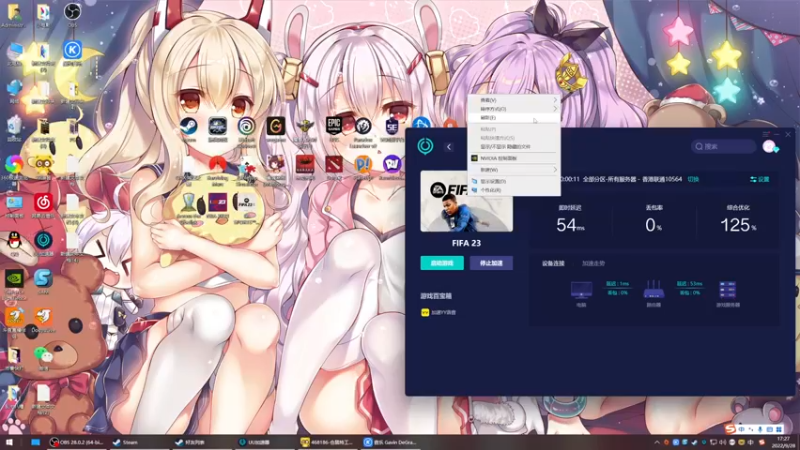The width and height of the screenshot is (800, 450).
Task: Open the Ubisoft Connect desktop shortcut
Action: 246,126
